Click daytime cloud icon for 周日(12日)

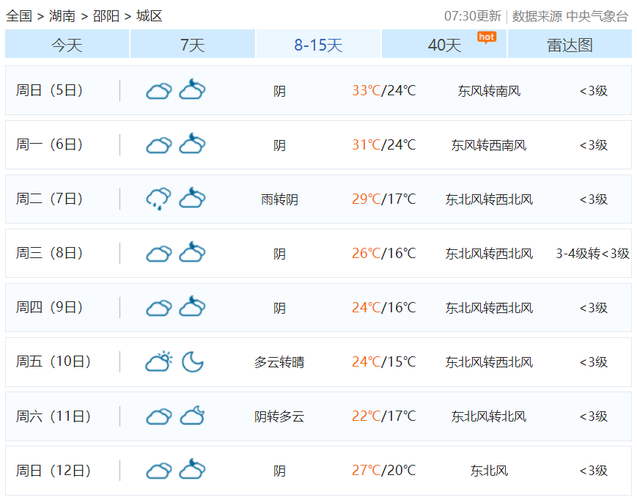click(159, 471)
